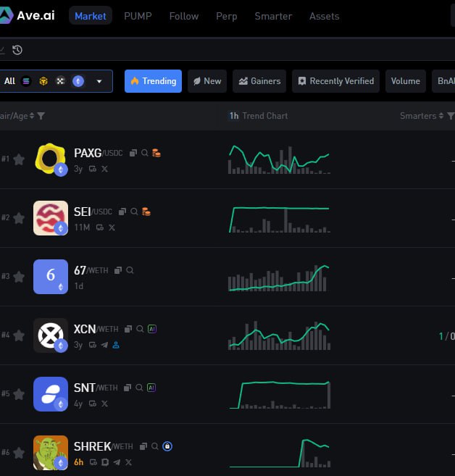
Task: Search PAXG with magnifier icon
Action: 145,153
